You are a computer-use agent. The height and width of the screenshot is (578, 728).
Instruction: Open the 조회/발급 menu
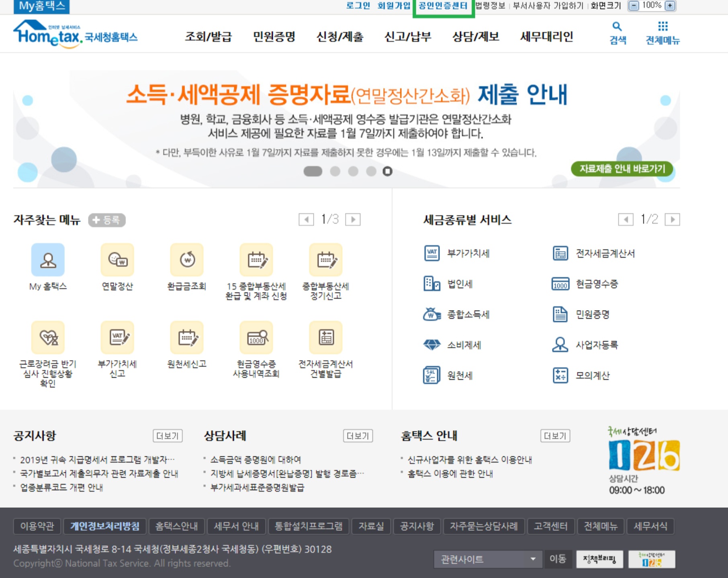tap(208, 37)
